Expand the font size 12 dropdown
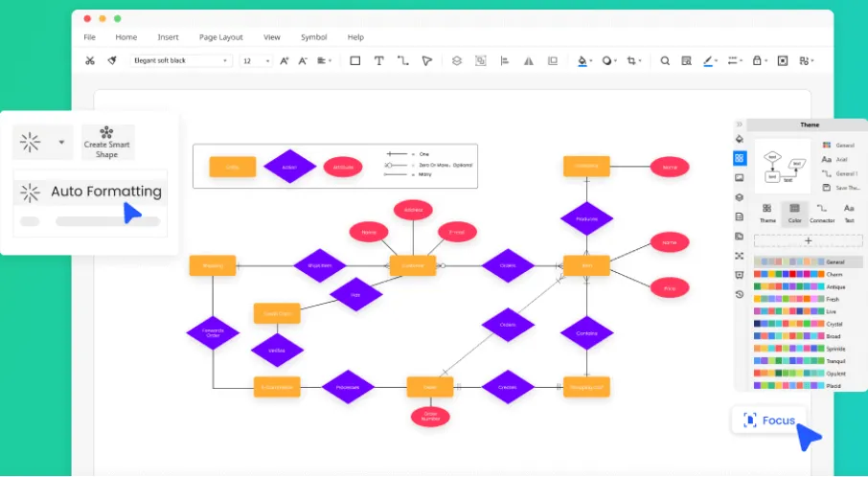Screen dimensions: 868x477 [x=257, y=60]
